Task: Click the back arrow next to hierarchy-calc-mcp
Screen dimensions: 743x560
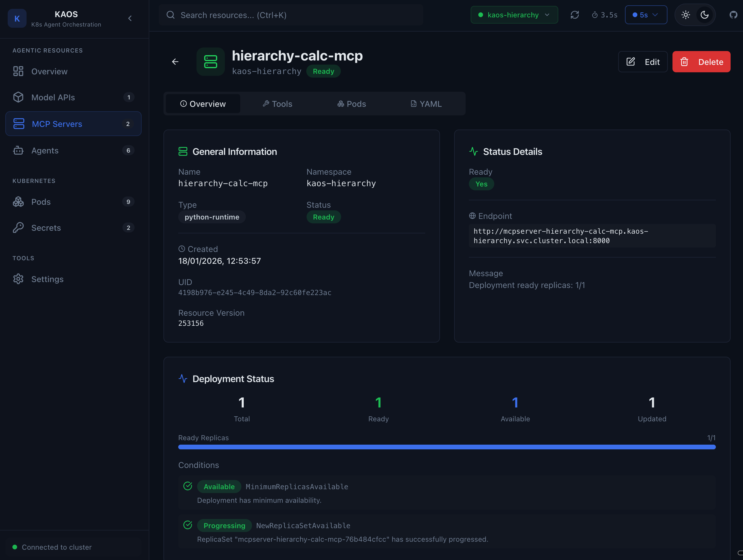Action: tap(175, 61)
